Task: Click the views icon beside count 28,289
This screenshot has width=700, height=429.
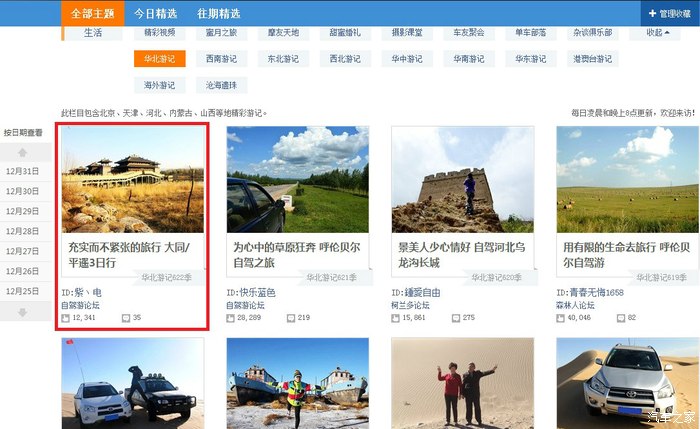Action: pyautogui.click(x=230, y=318)
